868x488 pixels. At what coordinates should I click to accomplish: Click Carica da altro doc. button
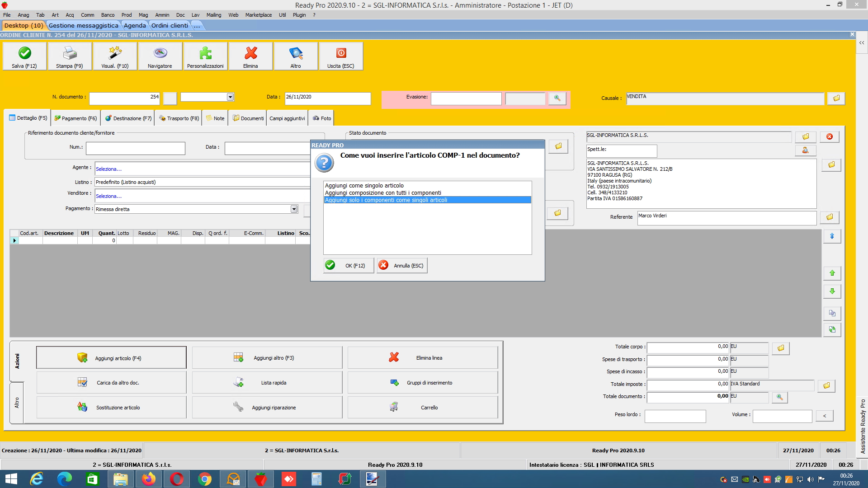point(111,383)
